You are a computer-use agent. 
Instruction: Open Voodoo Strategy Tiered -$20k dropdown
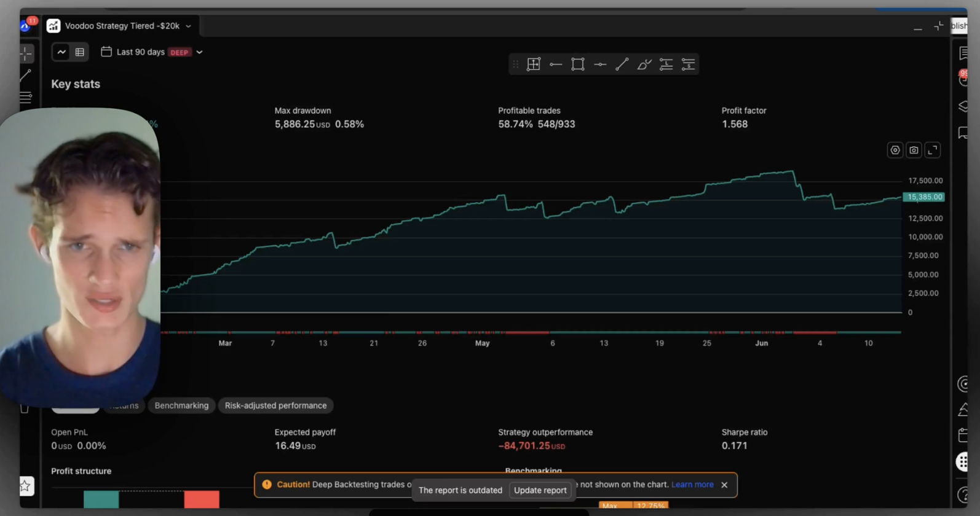tap(188, 26)
